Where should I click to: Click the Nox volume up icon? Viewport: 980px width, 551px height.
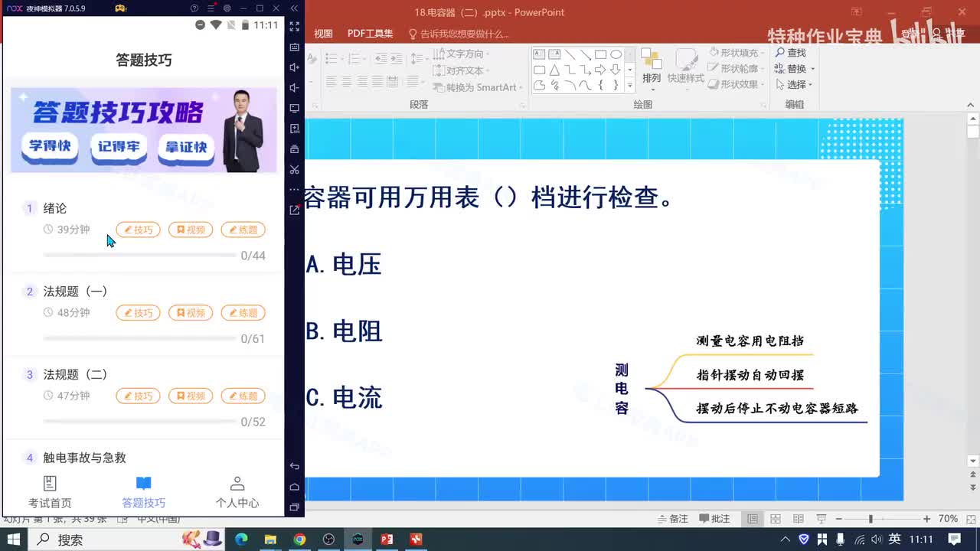[x=295, y=67]
